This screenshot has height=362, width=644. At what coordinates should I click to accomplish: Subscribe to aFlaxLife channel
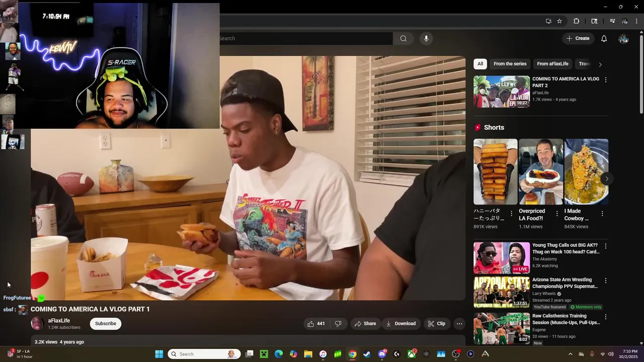click(106, 324)
